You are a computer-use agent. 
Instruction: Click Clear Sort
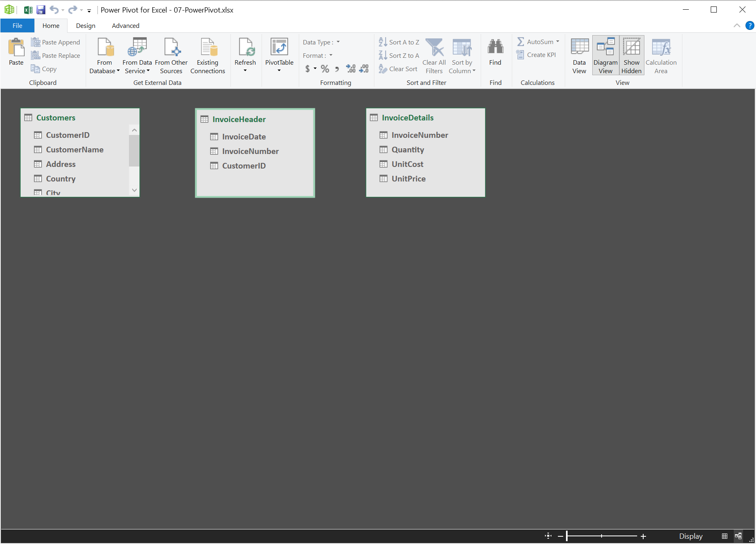(398, 69)
